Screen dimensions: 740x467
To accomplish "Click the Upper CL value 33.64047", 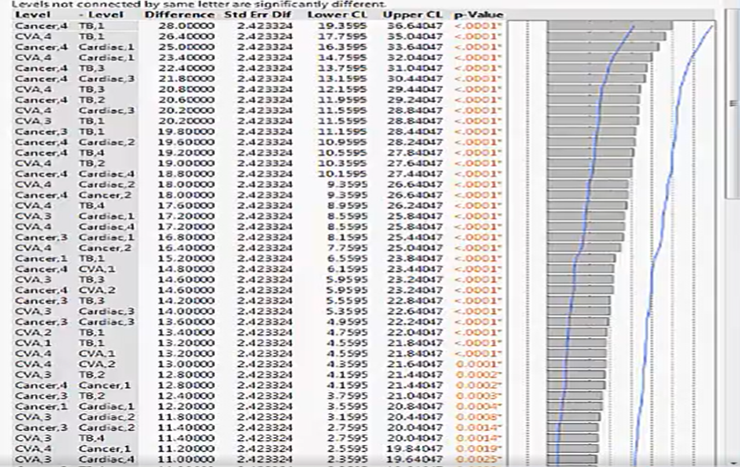I will pos(415,47).
